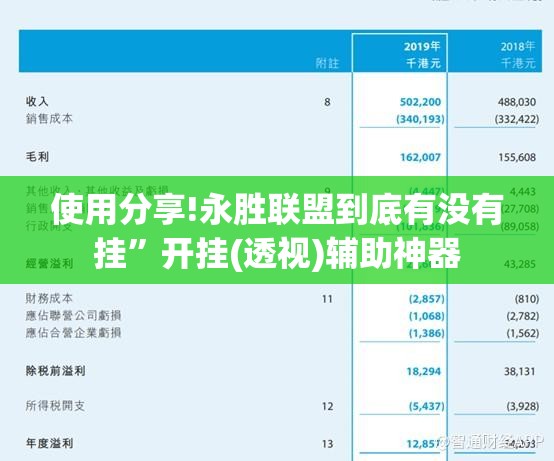Click note number 8 in 收入 row
The height and width of the screenshot is (461, 554).
point(327,102)
